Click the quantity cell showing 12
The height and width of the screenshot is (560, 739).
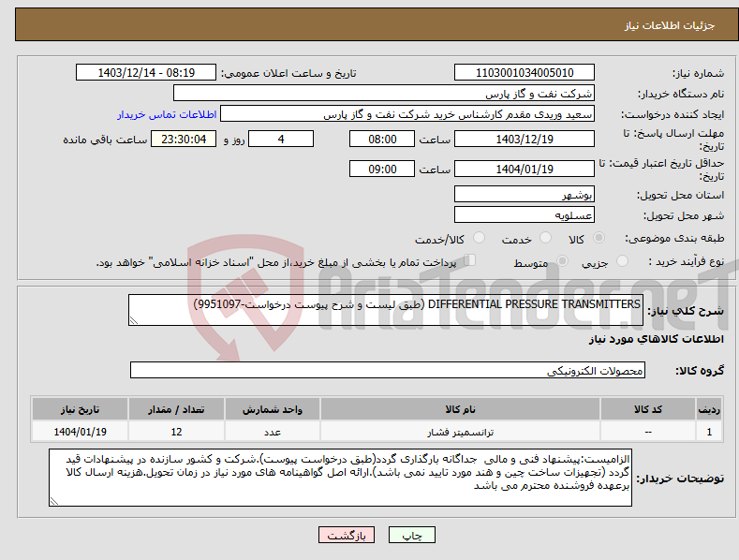(x=176, y=432)
